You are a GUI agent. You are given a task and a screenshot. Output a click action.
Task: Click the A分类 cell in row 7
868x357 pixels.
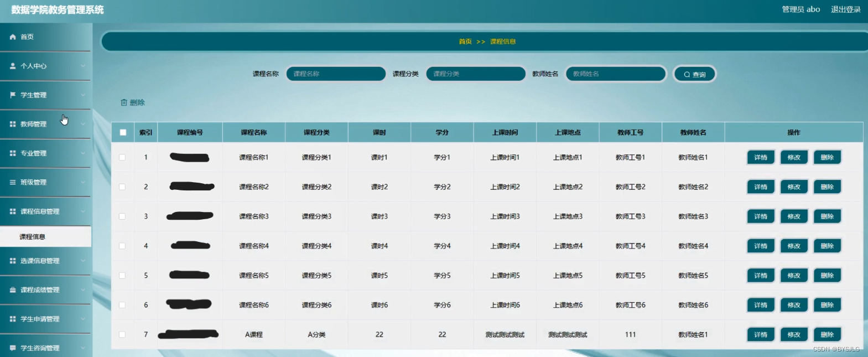(x=316, y=334)
